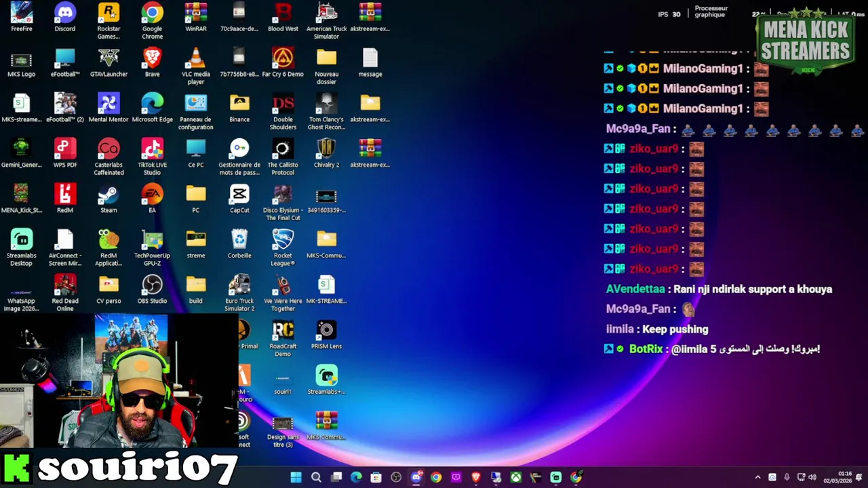The width and height of the screenshot is (868, 488).
Task: Open the Corbeille recycle bin
Action: tap(239, 244)
